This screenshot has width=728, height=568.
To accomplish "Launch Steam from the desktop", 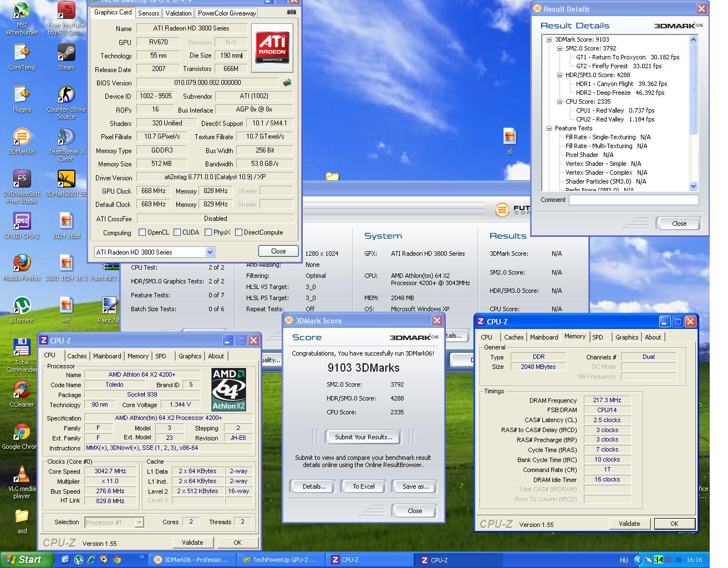I will point(66,57).
